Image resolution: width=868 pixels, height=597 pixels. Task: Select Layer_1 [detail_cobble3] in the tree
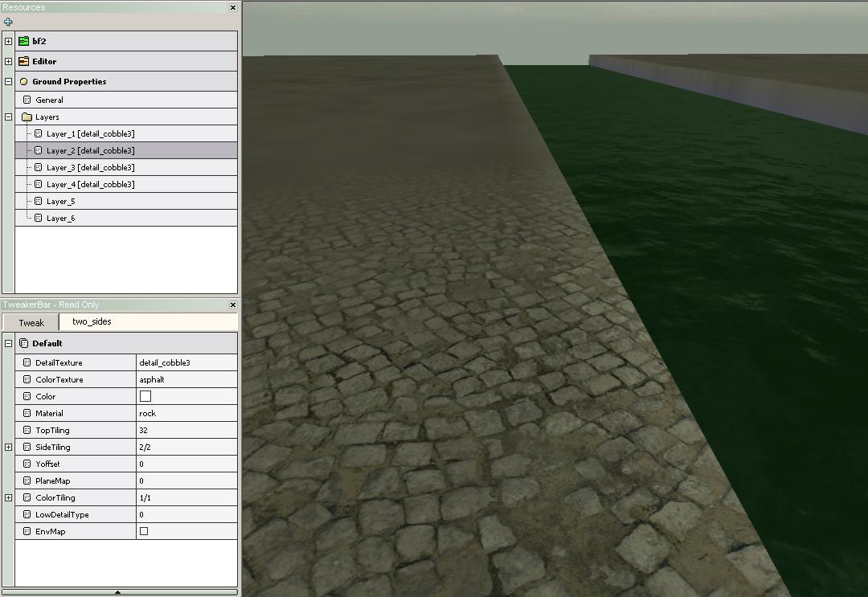pyautogui.click(x=90, y=134)
